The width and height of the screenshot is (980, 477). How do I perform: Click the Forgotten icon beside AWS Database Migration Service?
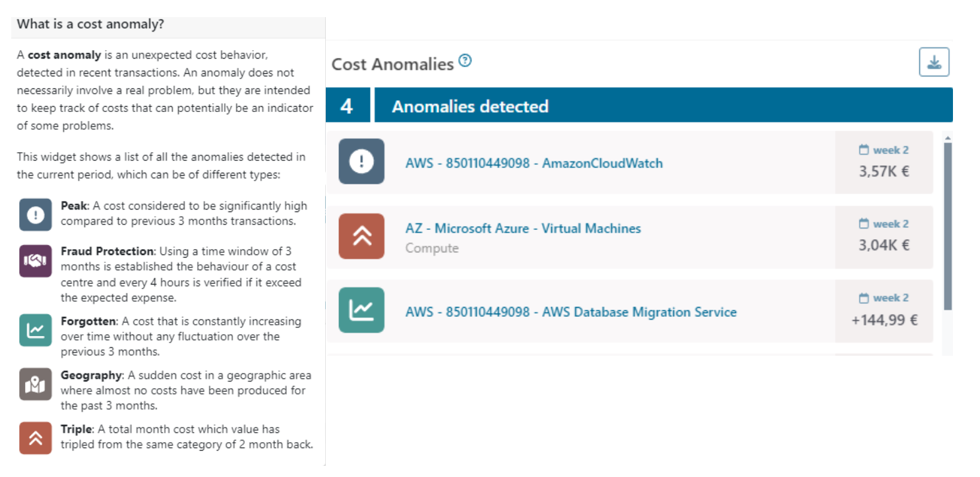pos(361,310)
